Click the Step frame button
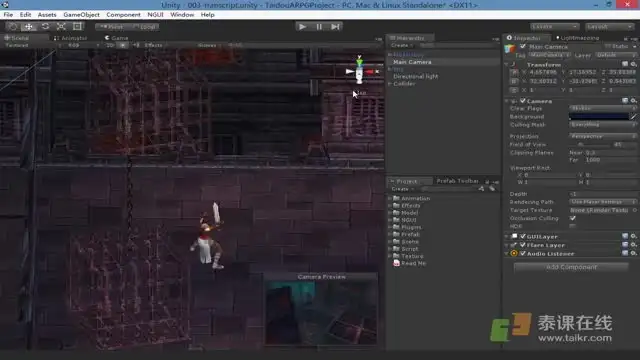This screenshot has height=360, width=640. coord(335,27)
